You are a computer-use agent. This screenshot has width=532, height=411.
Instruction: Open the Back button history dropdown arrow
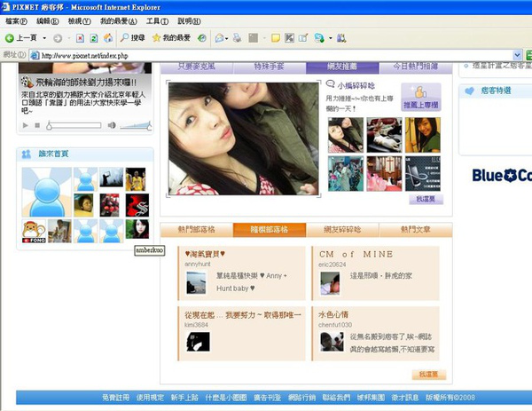(x=44, y=38)
